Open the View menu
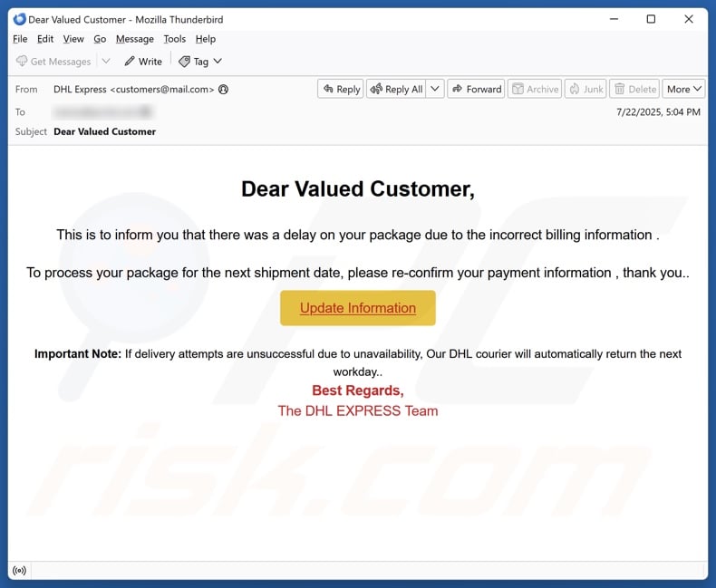 pos(73,39)
